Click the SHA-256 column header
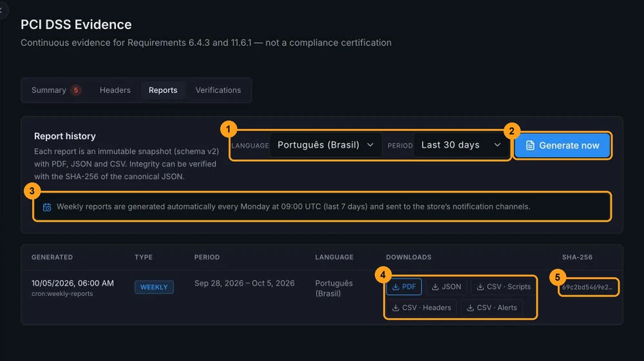This screenshot has height=361, width=644. (x=577, y=257)
